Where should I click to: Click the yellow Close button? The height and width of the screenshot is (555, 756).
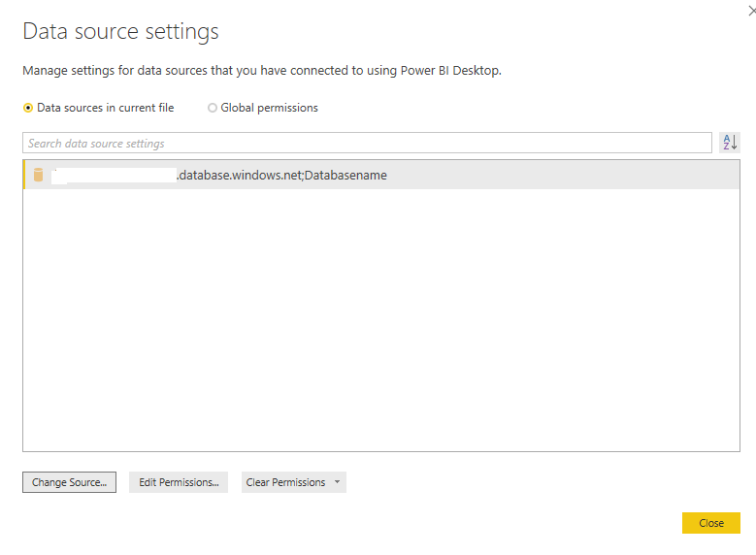coord(711,523)
